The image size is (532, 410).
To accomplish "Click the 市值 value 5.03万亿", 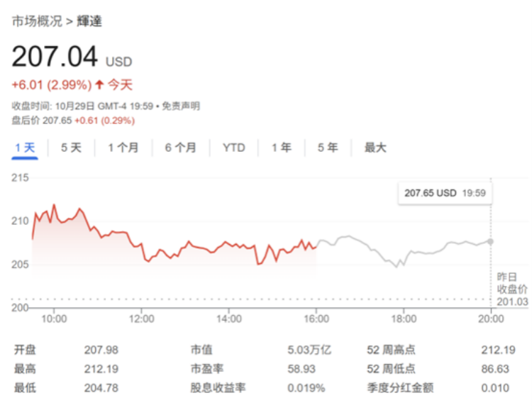I will (x=309, y=350).
